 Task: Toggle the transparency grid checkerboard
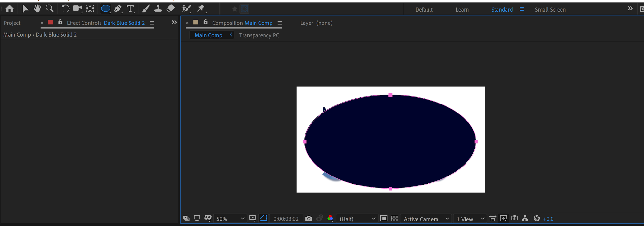click(395, 219)
